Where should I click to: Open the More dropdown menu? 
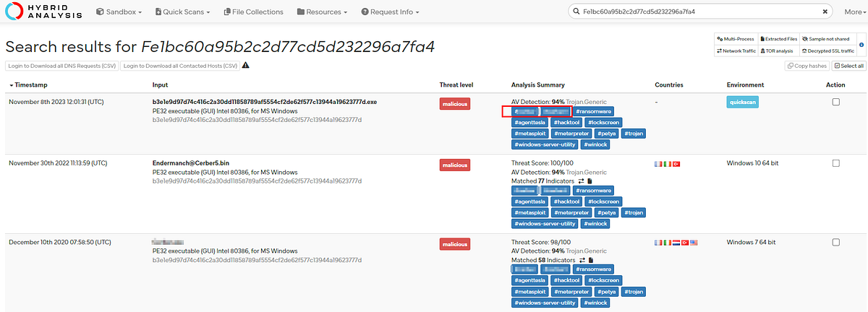[855, 12]
